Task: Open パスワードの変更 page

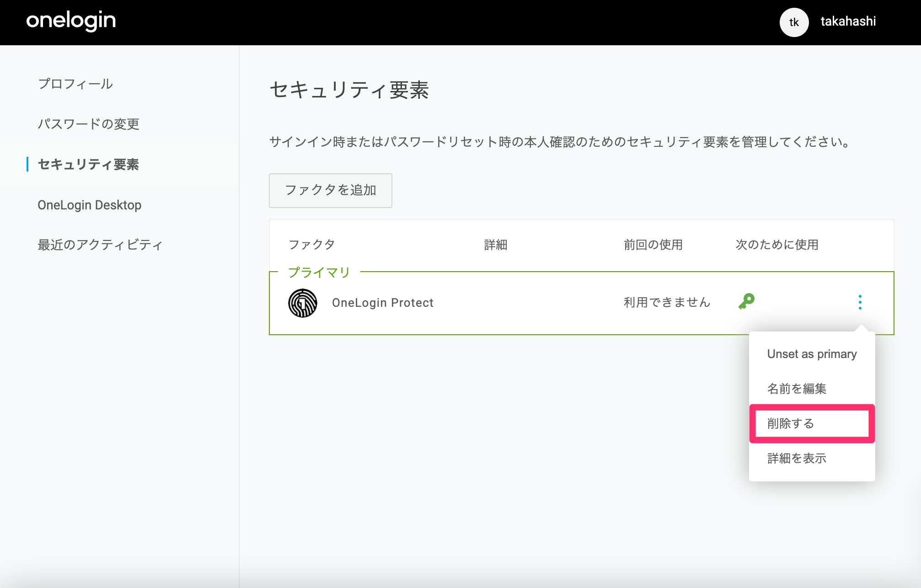Action: [x=88, y=124]
